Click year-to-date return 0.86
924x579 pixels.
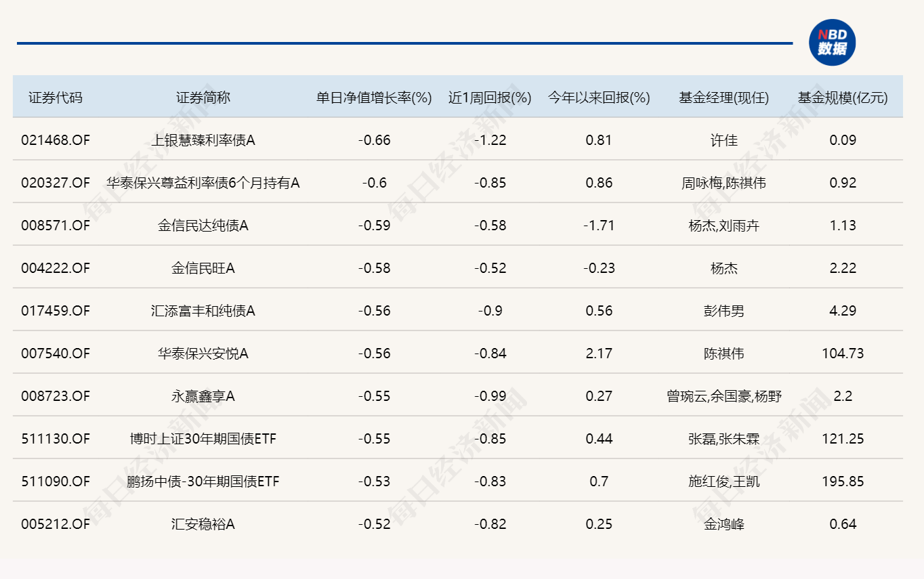(x=599, y=183)
